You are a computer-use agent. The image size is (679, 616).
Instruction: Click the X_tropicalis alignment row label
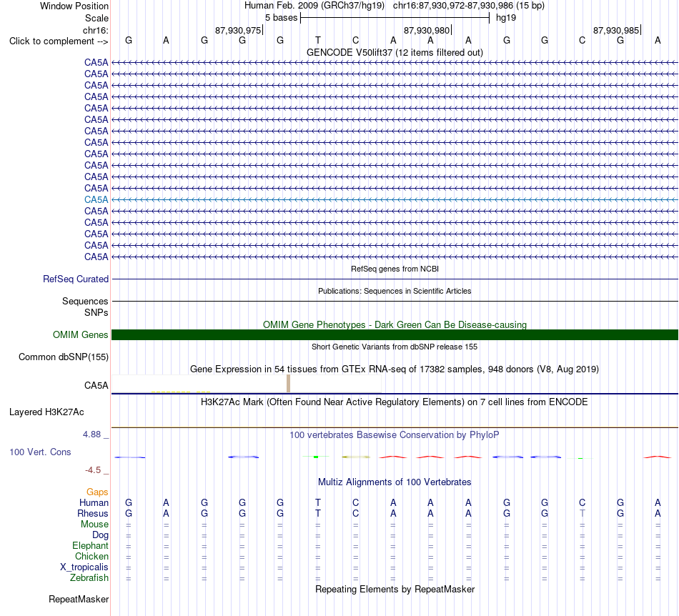(x=84, y=567)
